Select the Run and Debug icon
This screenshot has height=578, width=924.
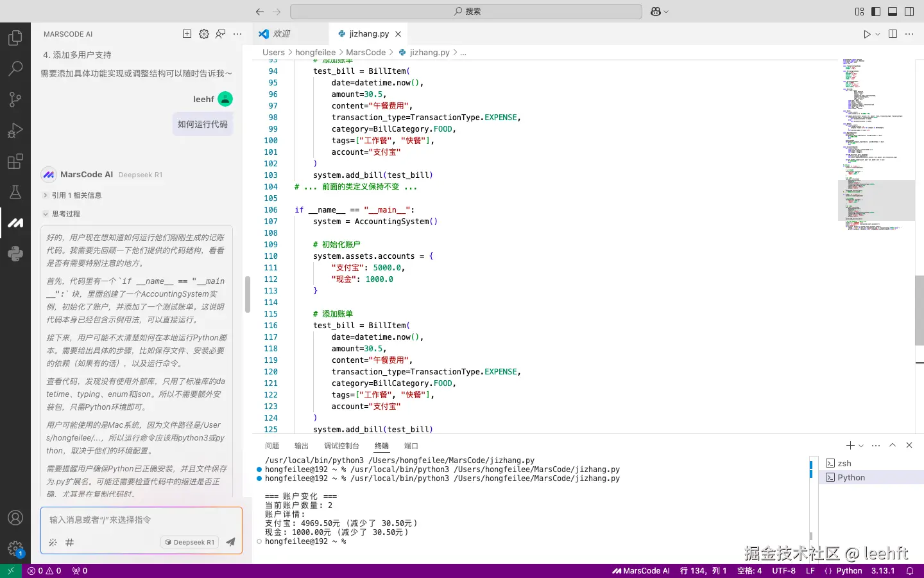pos(15,130)
